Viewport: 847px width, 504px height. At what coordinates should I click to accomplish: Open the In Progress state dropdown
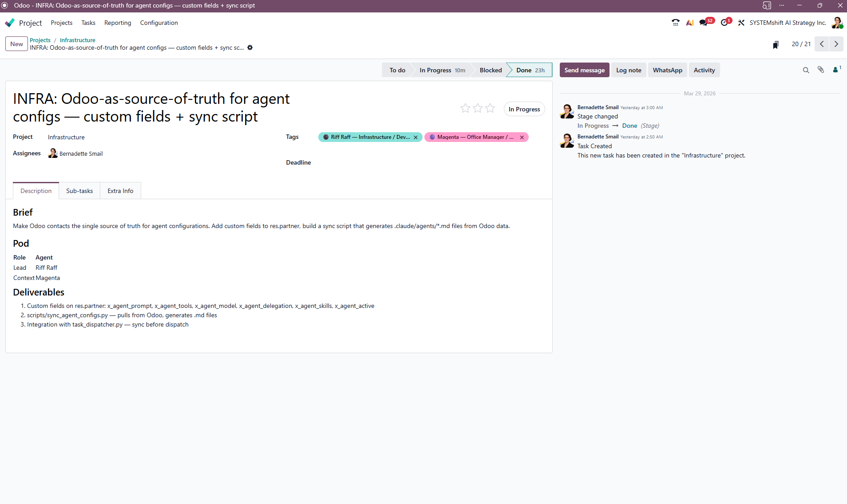pos(524,109)
